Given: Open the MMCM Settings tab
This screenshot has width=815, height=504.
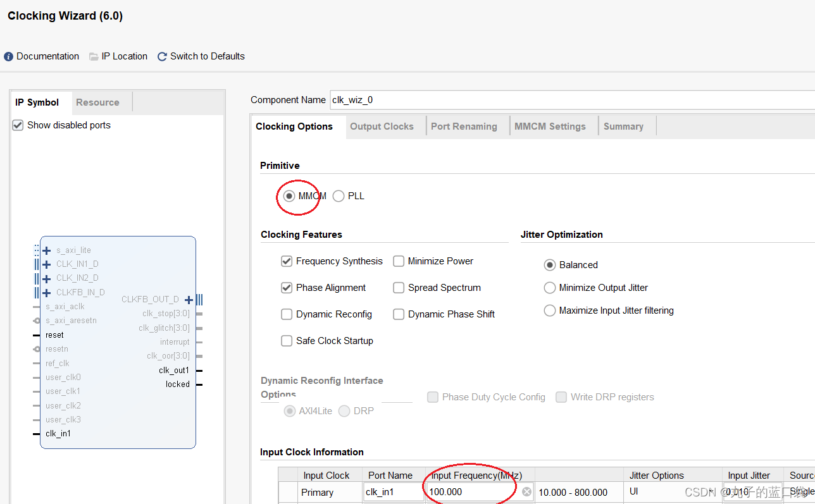Looking at the screenshot, I should coord(551,126).
